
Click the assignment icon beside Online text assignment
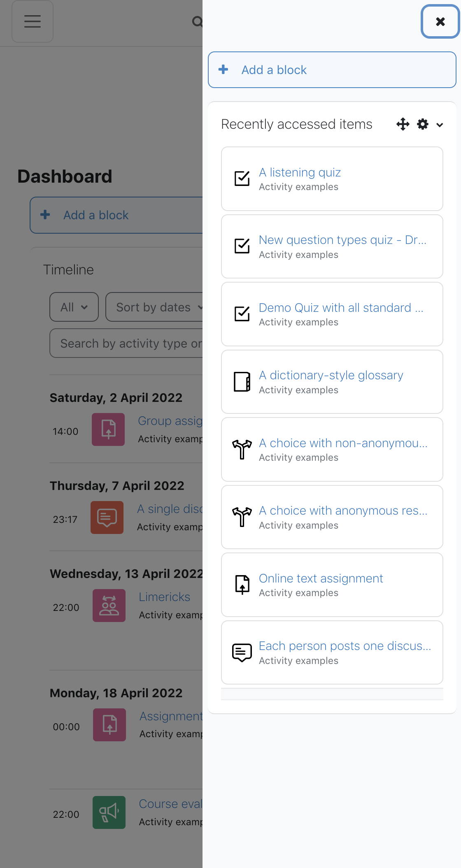(242, 585)
